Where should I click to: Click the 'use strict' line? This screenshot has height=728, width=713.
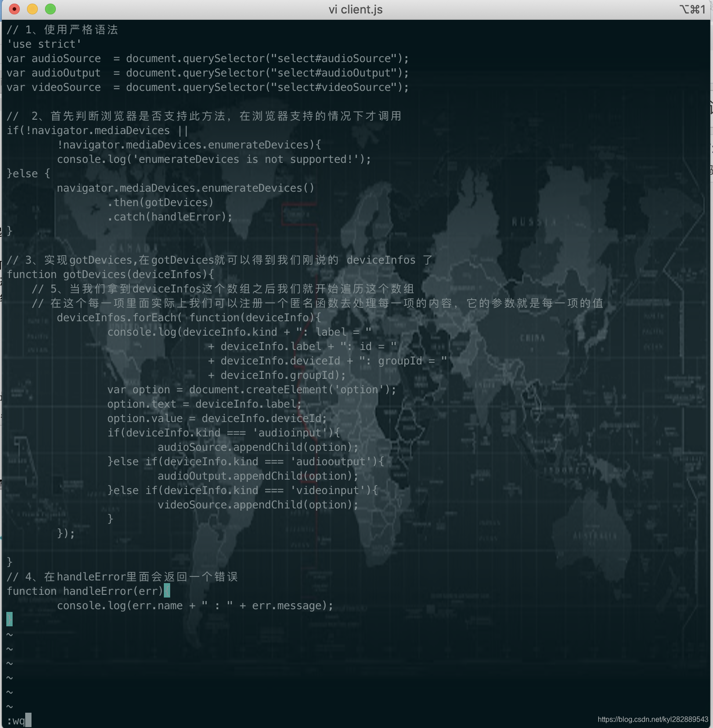(44, 44)
